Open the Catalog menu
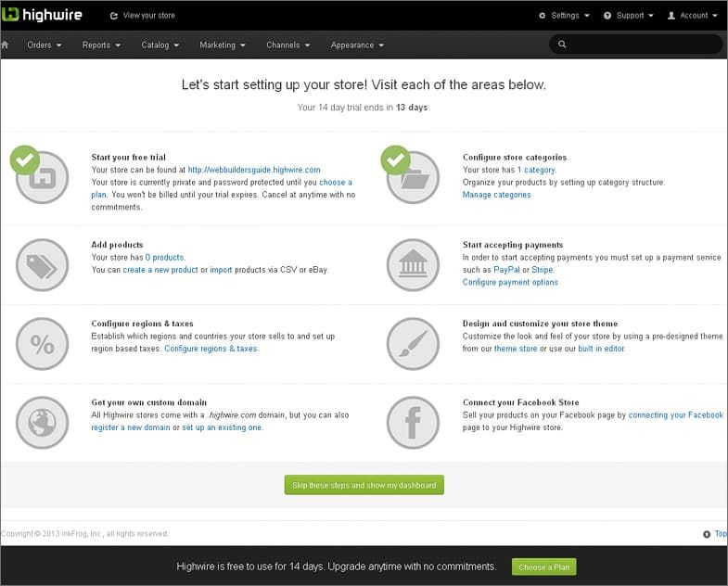The width and height of the screenshot is (728, 586). click(160, 45)
